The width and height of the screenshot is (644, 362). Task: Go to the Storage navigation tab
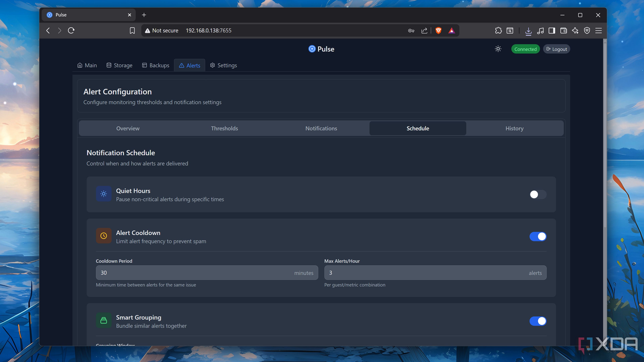click(x=120, y=65)
